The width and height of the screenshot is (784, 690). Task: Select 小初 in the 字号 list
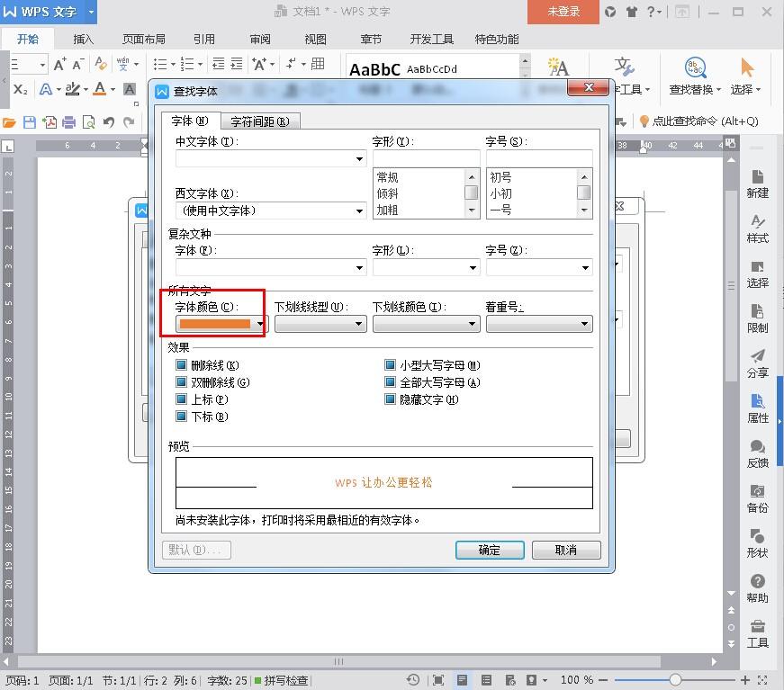click(500, 193)
